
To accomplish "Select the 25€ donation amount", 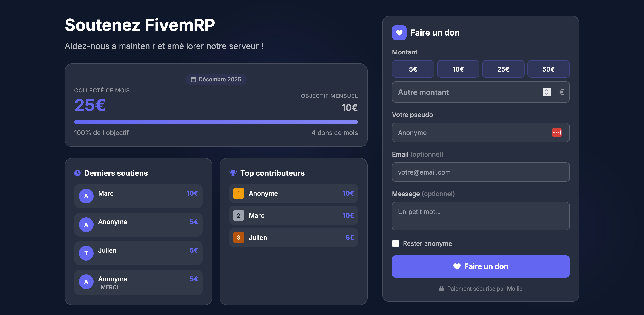I will point(503,69).
